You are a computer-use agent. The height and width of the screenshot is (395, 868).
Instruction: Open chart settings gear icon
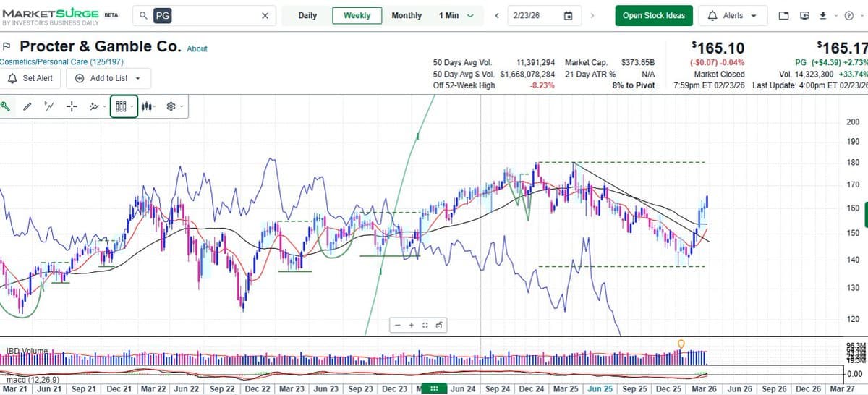(171, 107)
